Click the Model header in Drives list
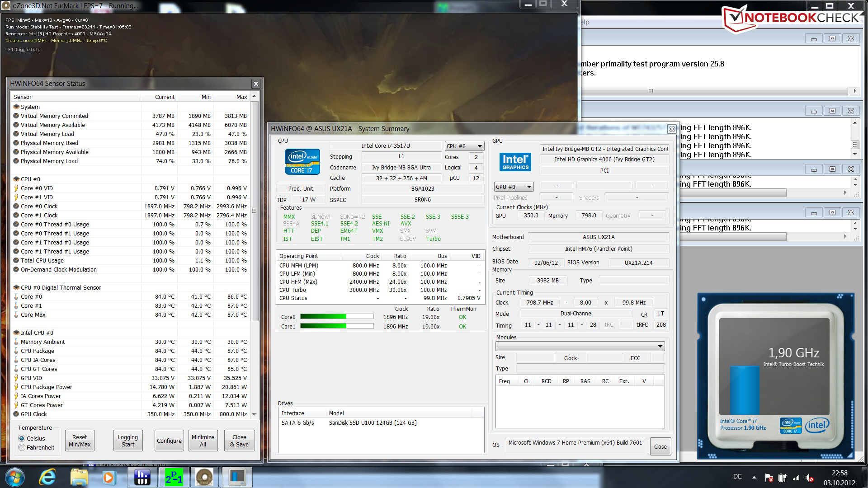The height and width of the screenshot is (488, 868). coord(399,413)
